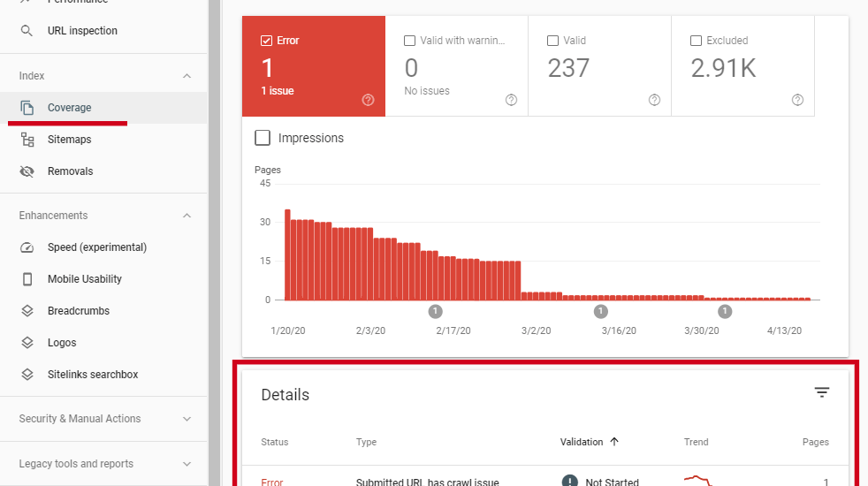The height and width of the screenshot is (486, 868).
Task: Open the Breadcrumbs enhancement report
Action: (x=78, y=311)
